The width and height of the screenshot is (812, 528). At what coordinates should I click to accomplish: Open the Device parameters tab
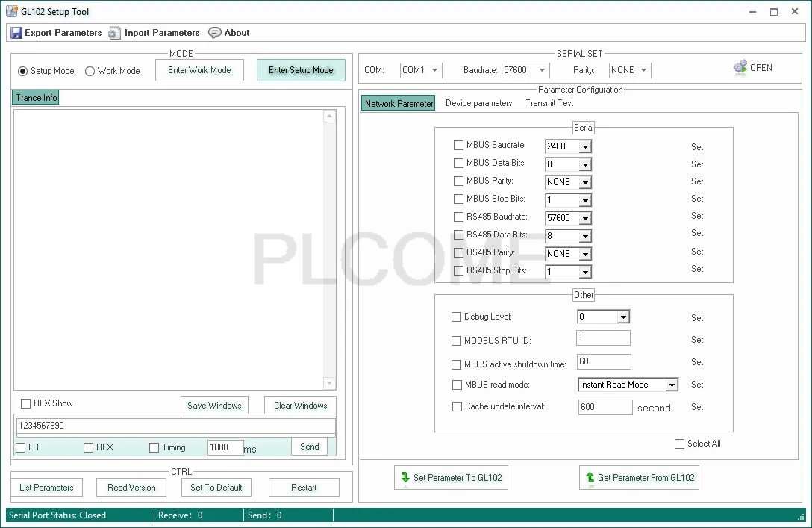point(478,103)
